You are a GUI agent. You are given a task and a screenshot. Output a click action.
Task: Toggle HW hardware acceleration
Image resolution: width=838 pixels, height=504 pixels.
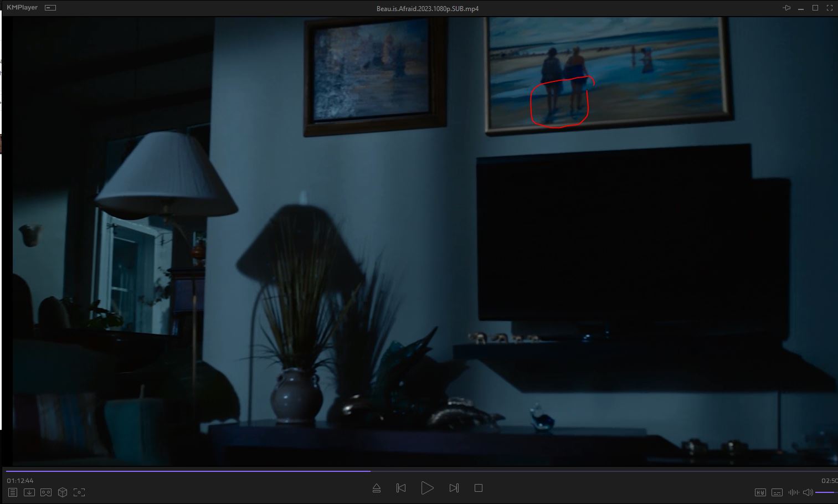pyautogui.click(x=760, y=492)
